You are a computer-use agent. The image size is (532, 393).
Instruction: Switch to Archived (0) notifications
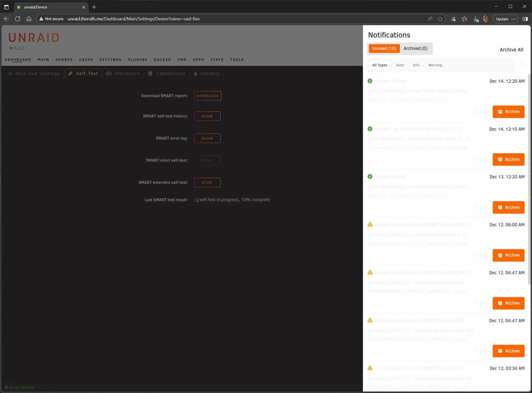(415, 48)
